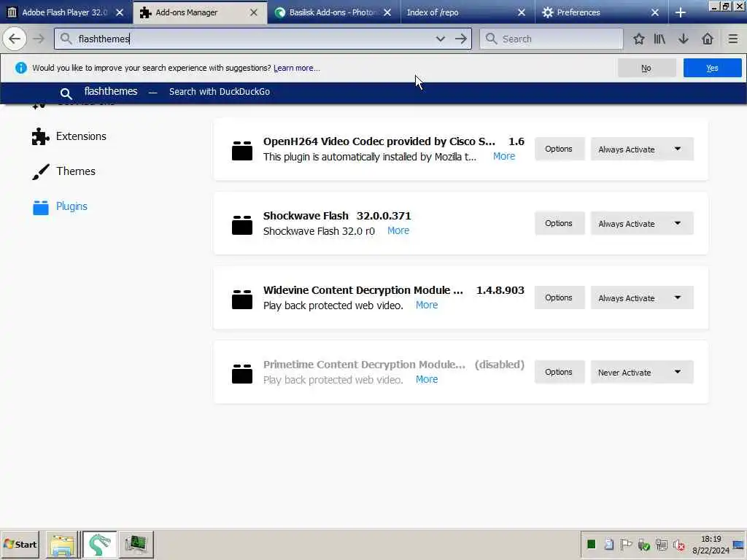Screen dimensions: 747x560
Task: Click the blue Plugins brick icon
Action: coord(41,207)
